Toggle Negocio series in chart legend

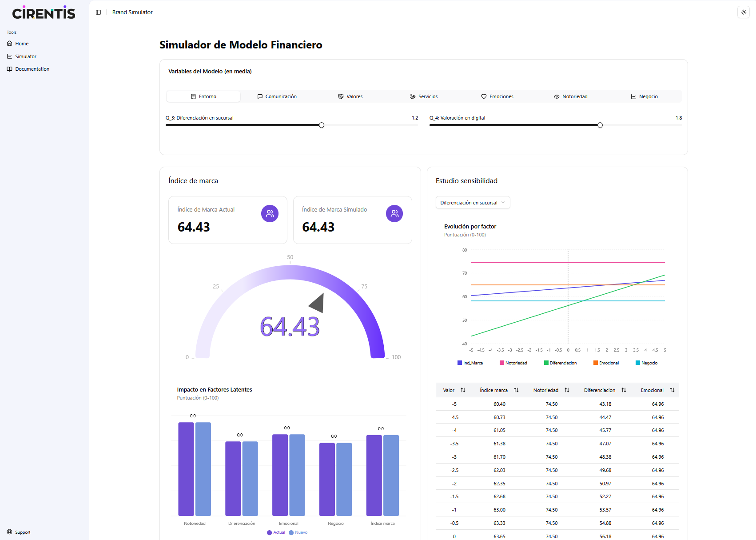647,363
